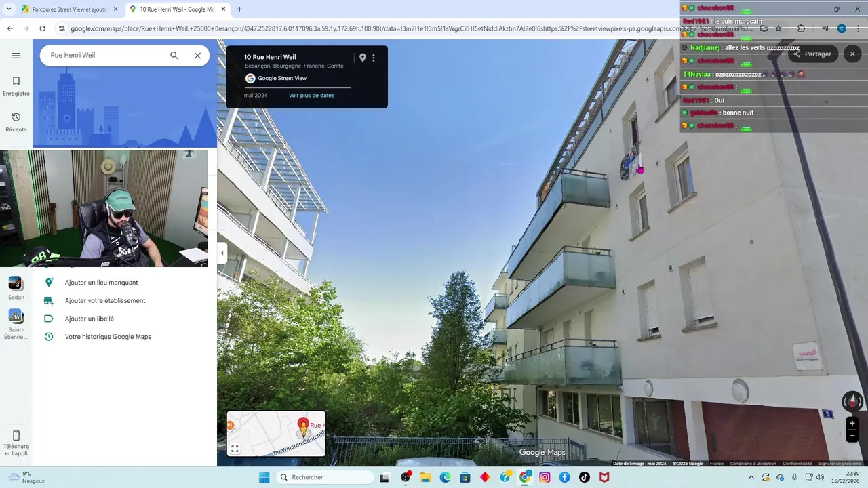Image resolution: width=868 pixels, height=488 pixels.
Task: Click Conditions d'utilisation link
Action: (x=753, y=464)
